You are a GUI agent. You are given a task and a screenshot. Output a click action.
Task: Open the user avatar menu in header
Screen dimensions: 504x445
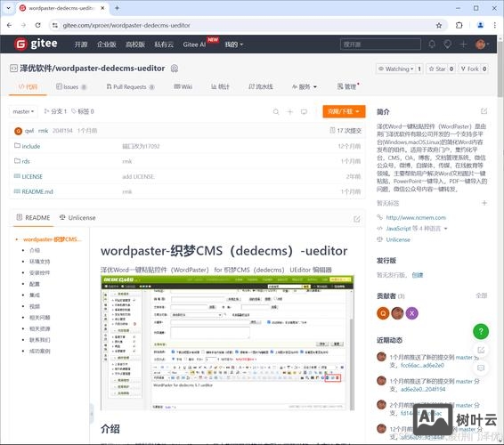coord(482,44)
